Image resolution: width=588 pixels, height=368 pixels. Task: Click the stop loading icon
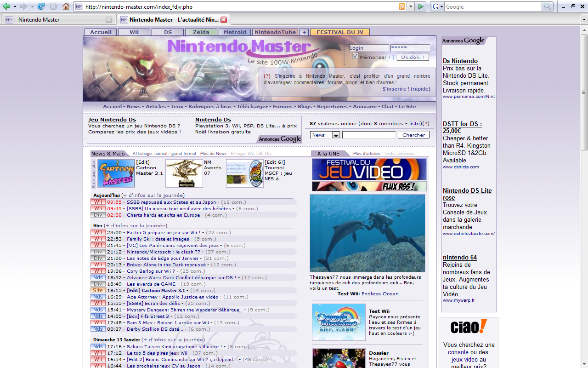[x=53, y=6]
